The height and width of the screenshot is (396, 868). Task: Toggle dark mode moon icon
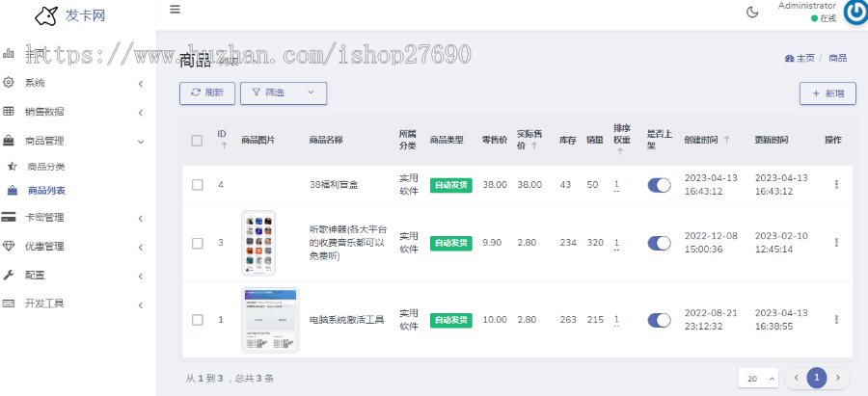click(x=752, y=13)
